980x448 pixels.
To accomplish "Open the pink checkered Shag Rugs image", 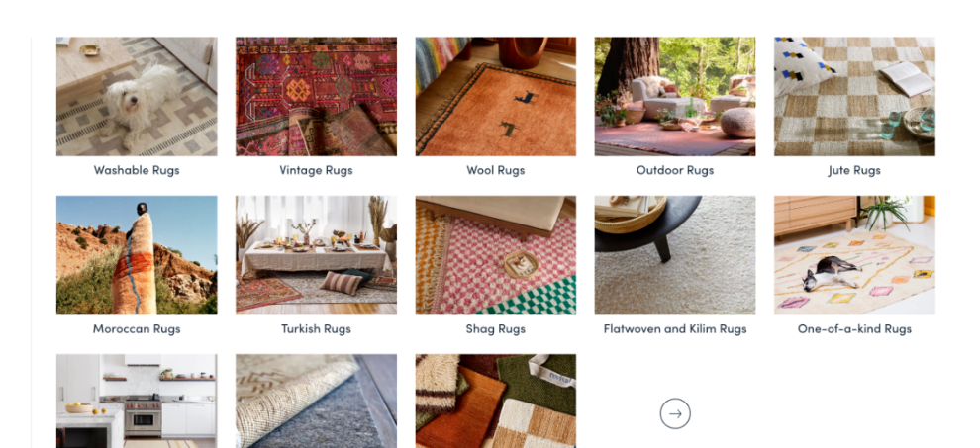I will click(x=496, y=255).
